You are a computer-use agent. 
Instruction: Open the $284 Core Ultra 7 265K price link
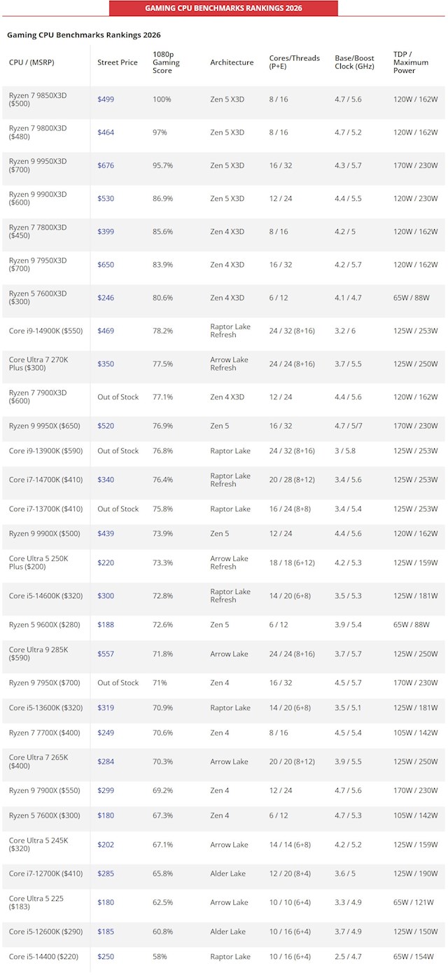pos(106,761)
